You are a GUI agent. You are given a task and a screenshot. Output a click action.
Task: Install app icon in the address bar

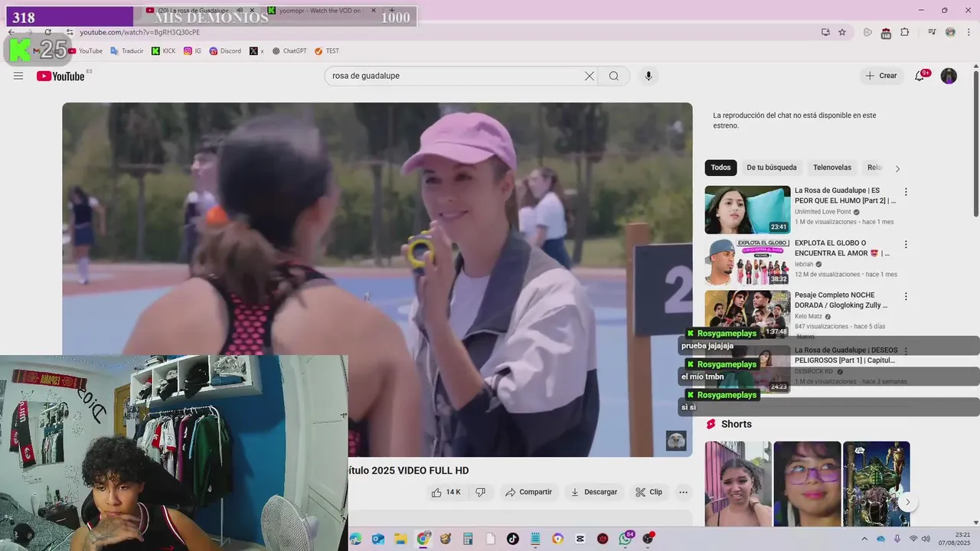[x=825, y=32]
